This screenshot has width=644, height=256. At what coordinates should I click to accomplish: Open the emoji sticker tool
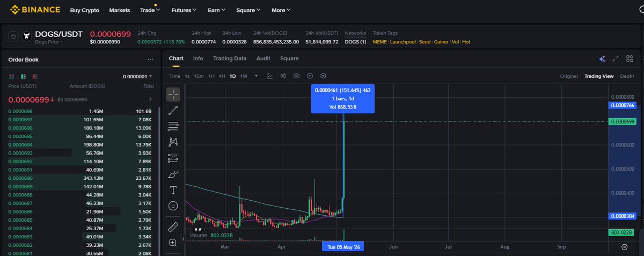click(173, 206)
